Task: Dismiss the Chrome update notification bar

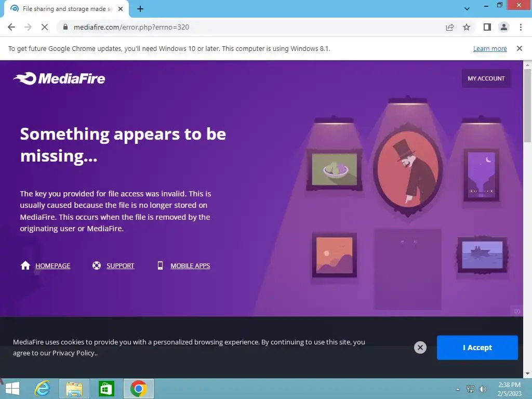Action: click(519, 48)
